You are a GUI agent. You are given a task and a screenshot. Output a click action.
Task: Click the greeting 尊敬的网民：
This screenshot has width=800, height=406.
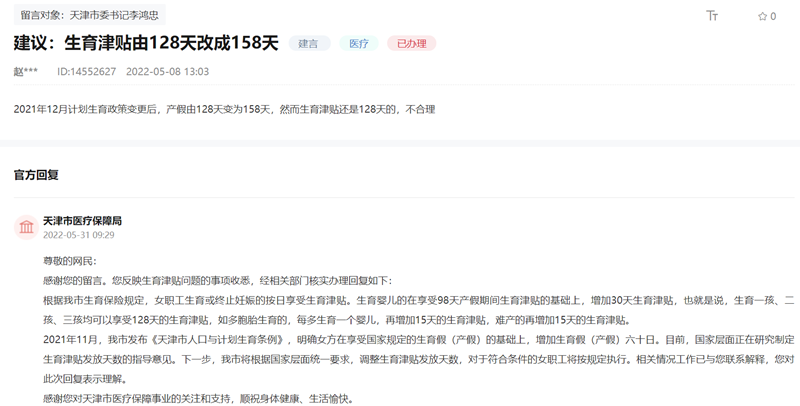(x=70, y=262)
